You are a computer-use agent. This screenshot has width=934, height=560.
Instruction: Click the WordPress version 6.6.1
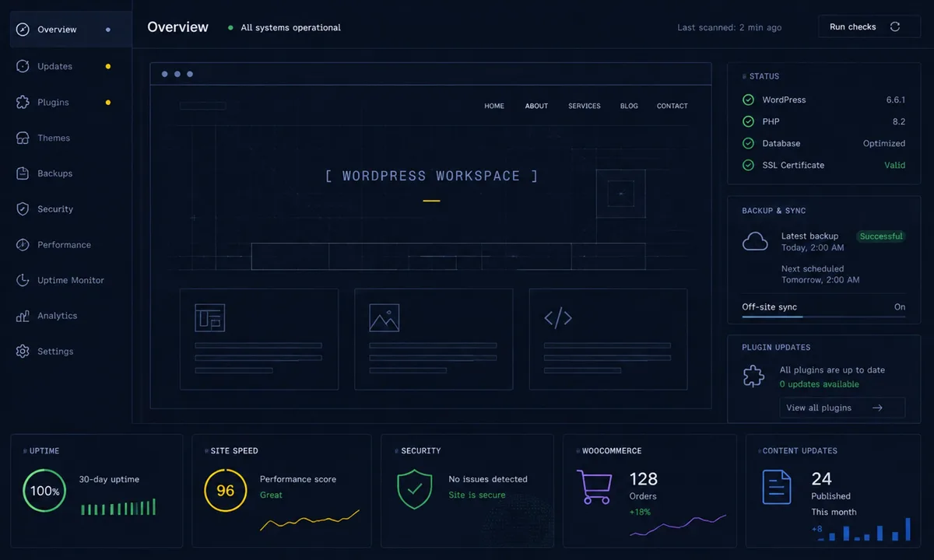click(x=895, y=100)
